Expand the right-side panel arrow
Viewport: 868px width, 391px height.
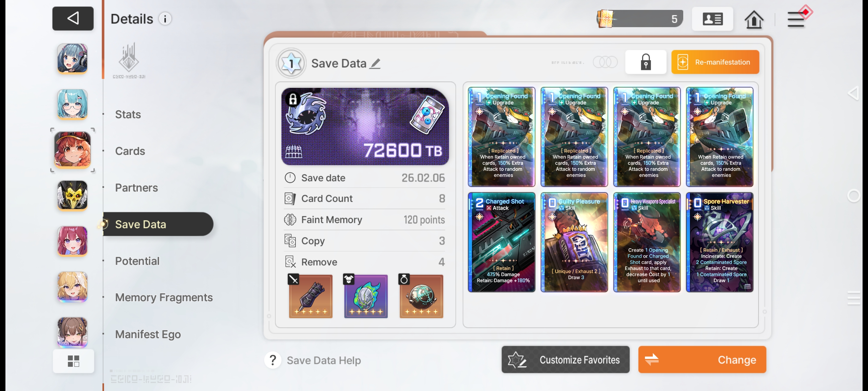tap(854, 93)
